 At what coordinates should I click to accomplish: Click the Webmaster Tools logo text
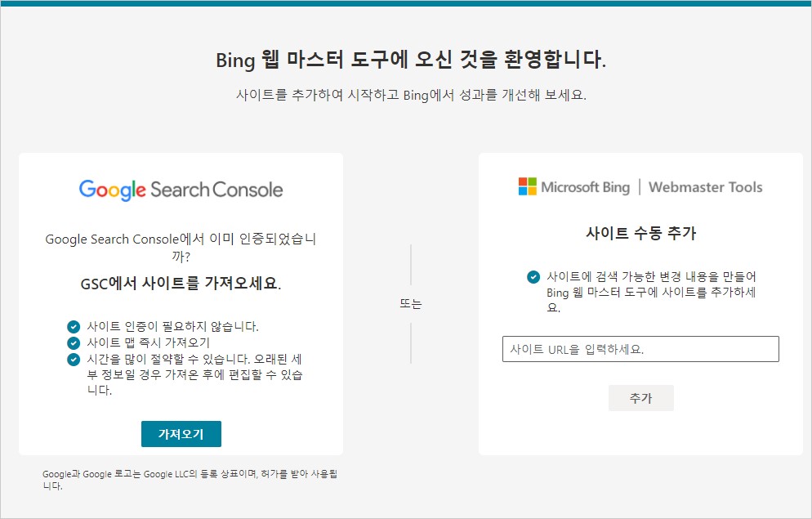(x=705, y=187)
